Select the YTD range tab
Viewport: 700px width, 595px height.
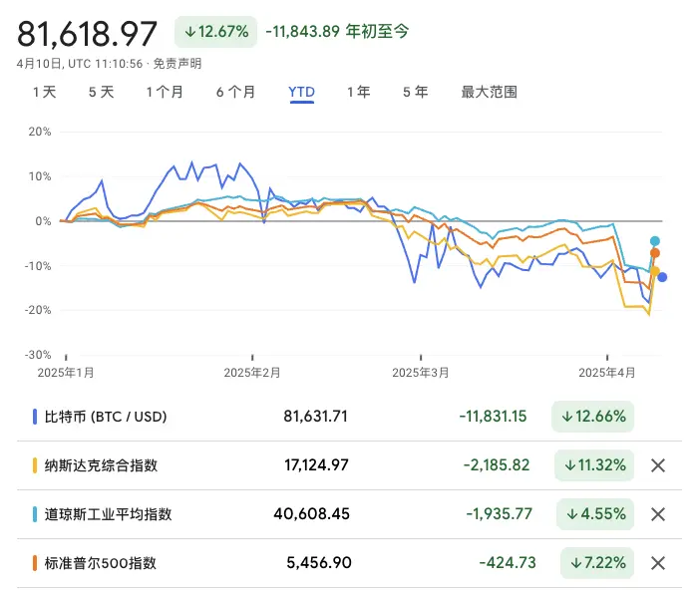coord(302,92)
